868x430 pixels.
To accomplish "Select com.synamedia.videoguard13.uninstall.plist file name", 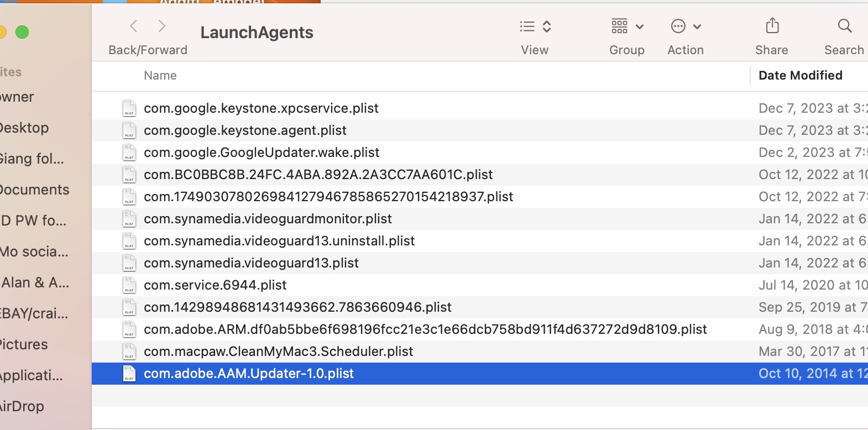I will [x=279, y=241].
